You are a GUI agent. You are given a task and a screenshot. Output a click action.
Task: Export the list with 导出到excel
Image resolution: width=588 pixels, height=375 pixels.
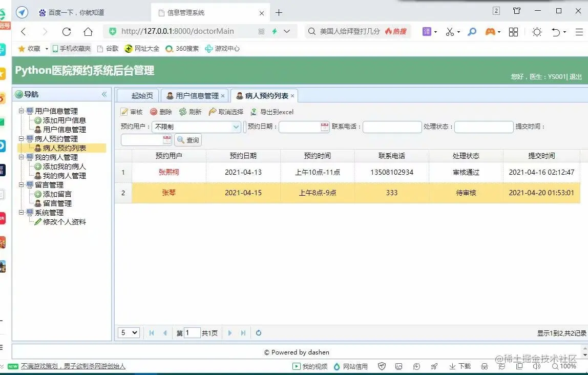(272, 112)
